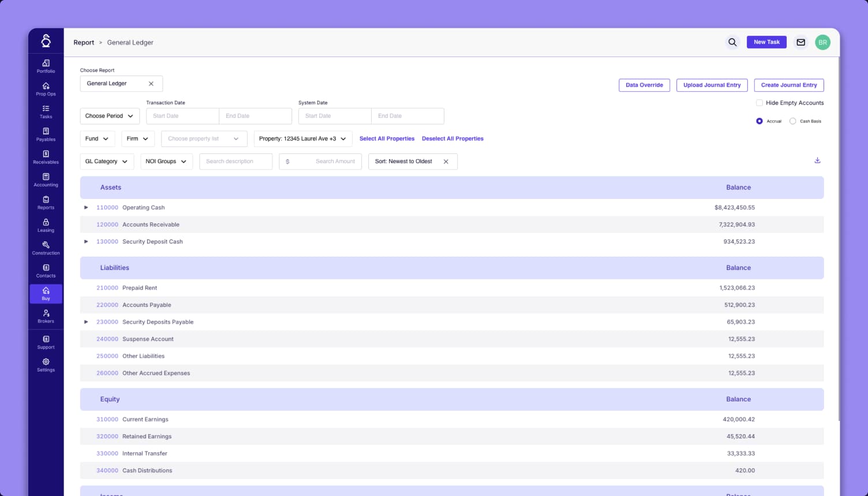Select the Brokers sidebar icon
Image resolution: width=868 pixels, height=496 pixels.
coord(46,317)
